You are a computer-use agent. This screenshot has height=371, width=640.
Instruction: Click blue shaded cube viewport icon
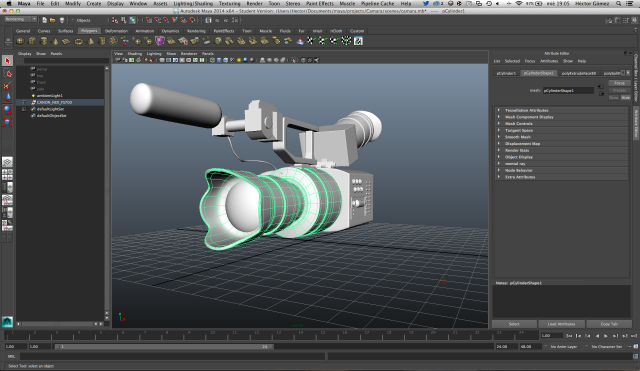coord(219,60)
